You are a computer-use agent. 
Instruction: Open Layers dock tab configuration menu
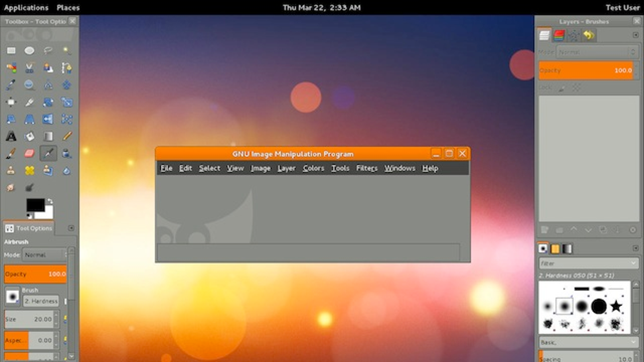click(636, 35)
